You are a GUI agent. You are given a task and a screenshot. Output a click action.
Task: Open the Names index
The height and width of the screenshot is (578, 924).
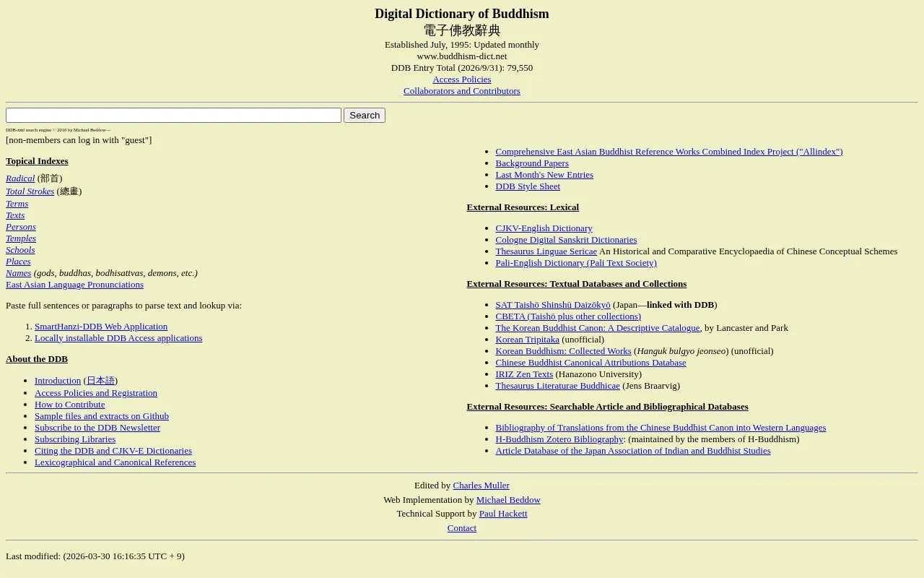coord(18,273)
